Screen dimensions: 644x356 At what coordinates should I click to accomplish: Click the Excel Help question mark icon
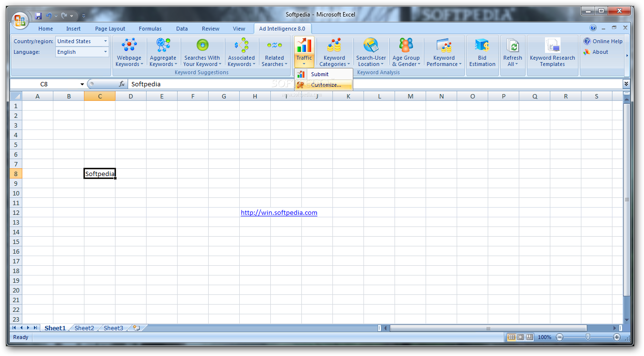[x=593, y=28]
